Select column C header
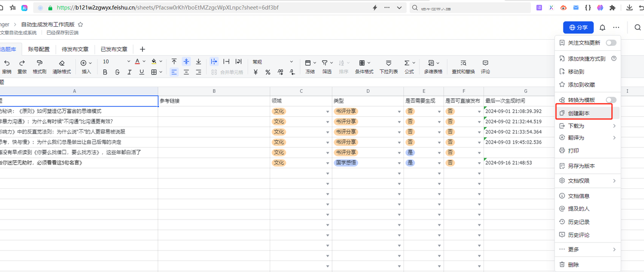Screen dimensions: 644x272 click(x=301, y=91)
